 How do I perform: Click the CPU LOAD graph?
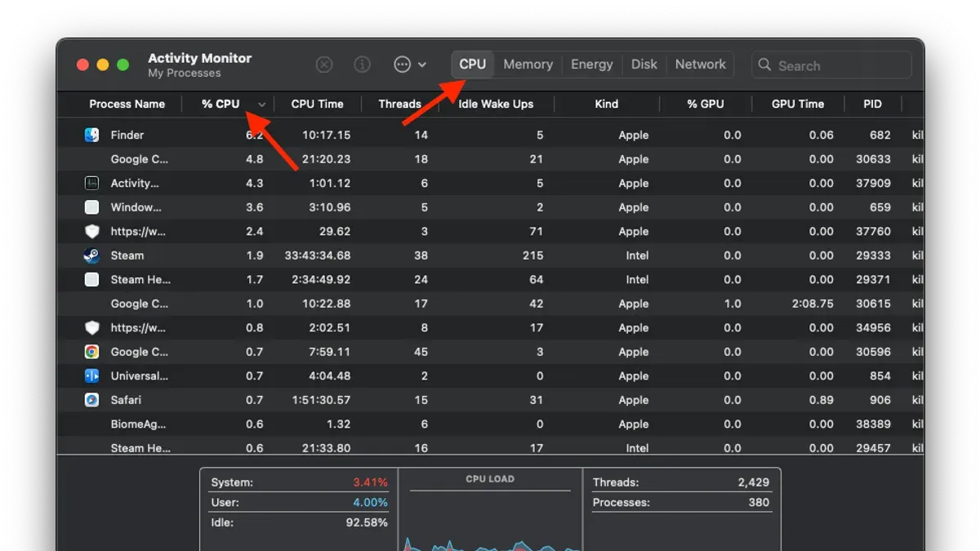click(490, 522)
